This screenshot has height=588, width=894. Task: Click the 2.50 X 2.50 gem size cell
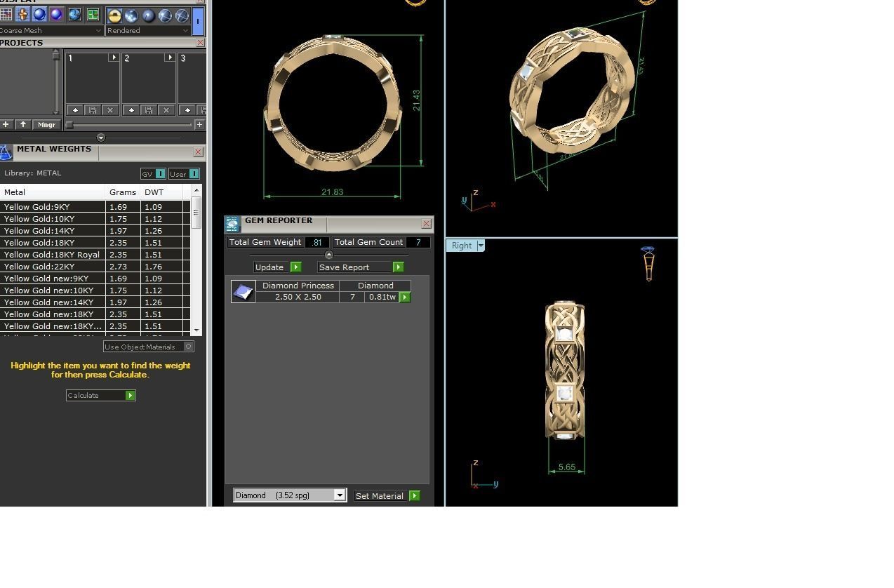pyautogui.click(x=298, y=298)
